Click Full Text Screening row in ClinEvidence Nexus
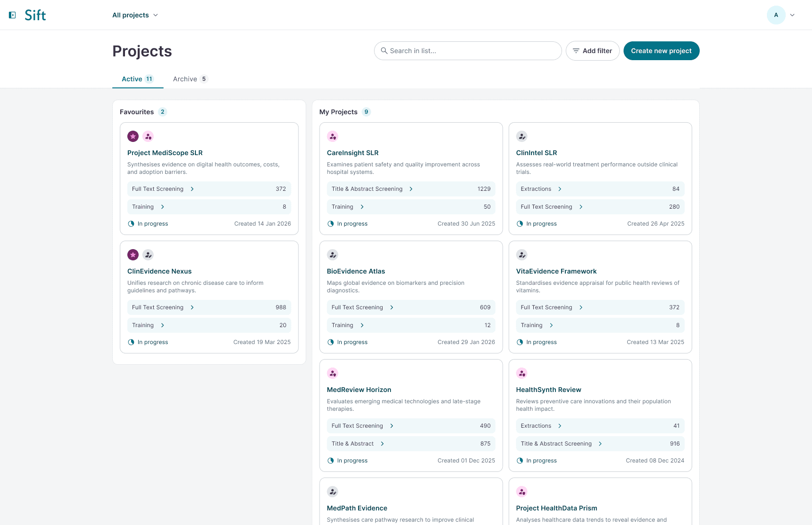Screen dimensions: 812x525 point(209,307)
